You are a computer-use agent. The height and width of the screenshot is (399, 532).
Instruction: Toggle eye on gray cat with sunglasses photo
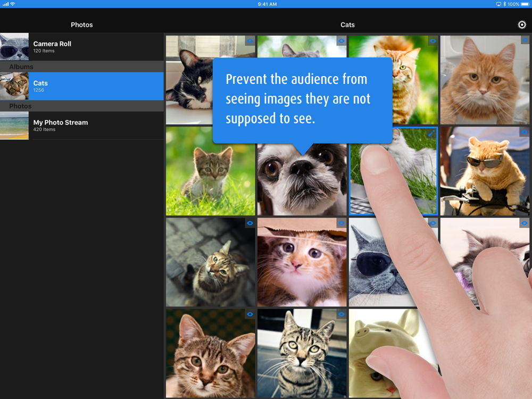(433, 223)
